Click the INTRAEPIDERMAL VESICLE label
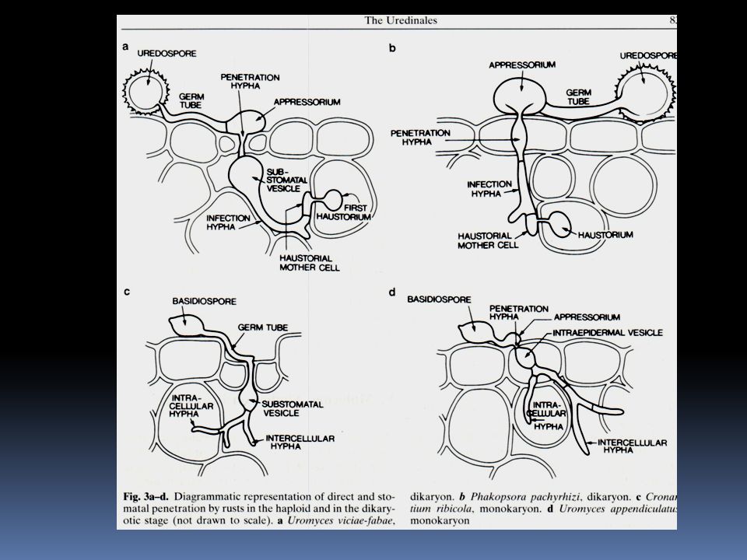 (x=608, y=333)
